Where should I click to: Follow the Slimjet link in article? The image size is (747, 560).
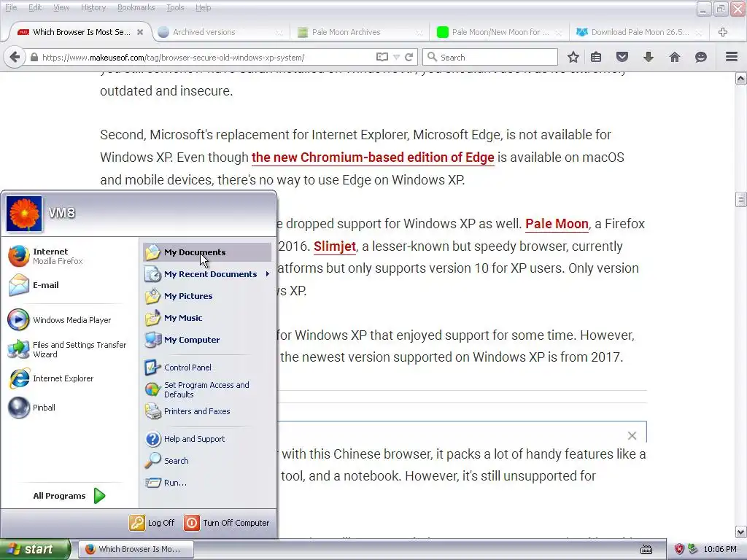click(x=334, y=246)
